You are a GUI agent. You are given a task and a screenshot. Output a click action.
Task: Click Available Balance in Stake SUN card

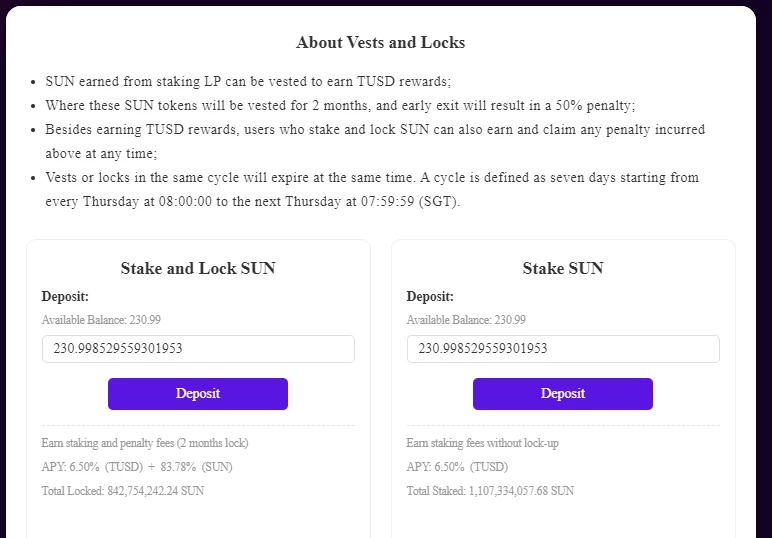click(x=466, y=320)
